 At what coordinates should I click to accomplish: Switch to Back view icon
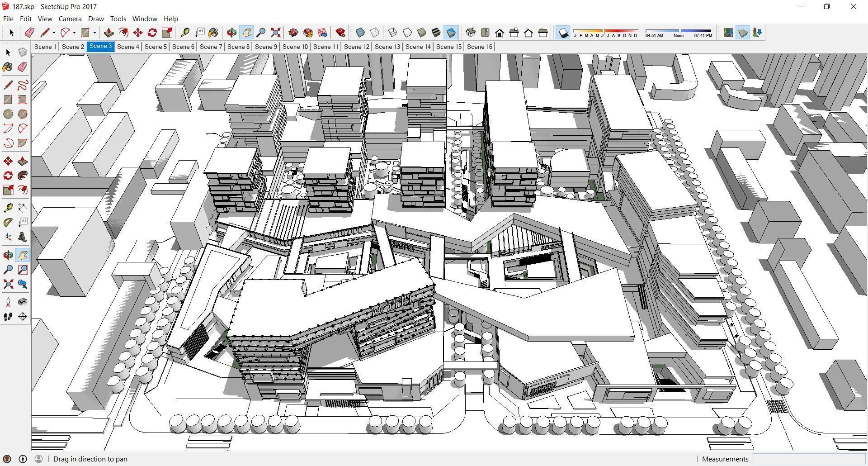coord(528,33)
